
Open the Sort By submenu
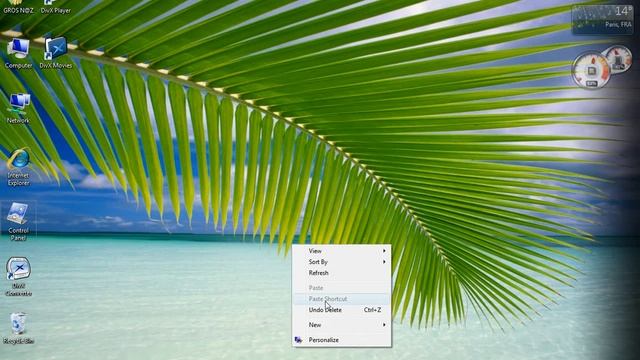pyautogui.click(x=342, y=262)
